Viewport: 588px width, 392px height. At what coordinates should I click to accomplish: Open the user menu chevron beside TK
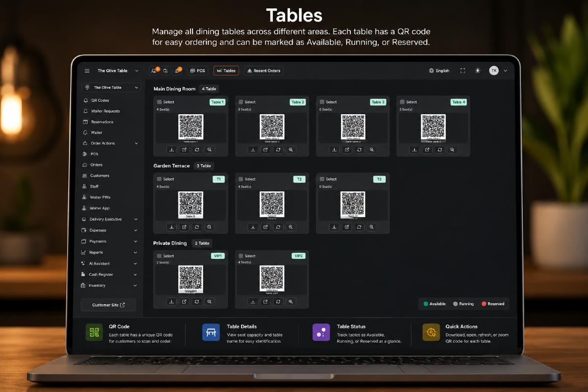(x=506, y=71)
